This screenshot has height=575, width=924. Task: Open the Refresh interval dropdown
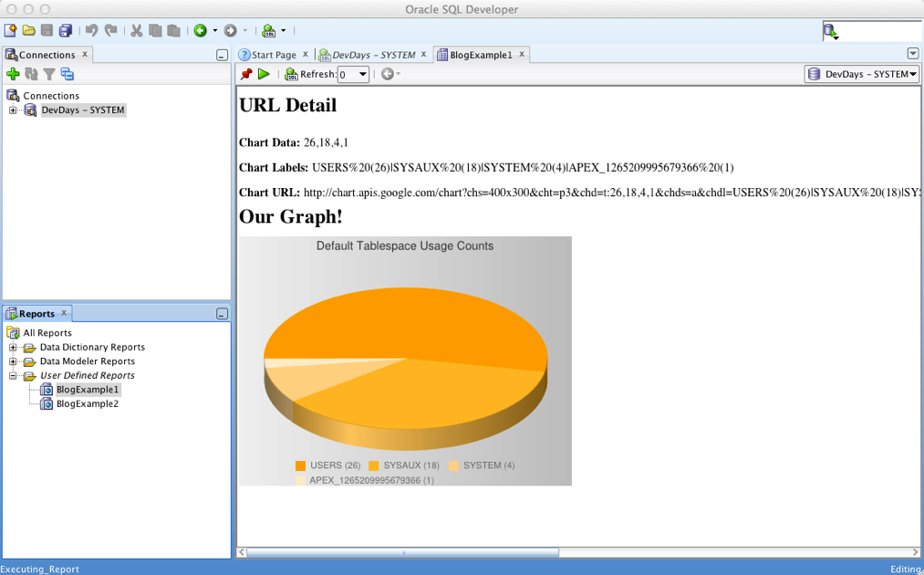click(363, 75)
